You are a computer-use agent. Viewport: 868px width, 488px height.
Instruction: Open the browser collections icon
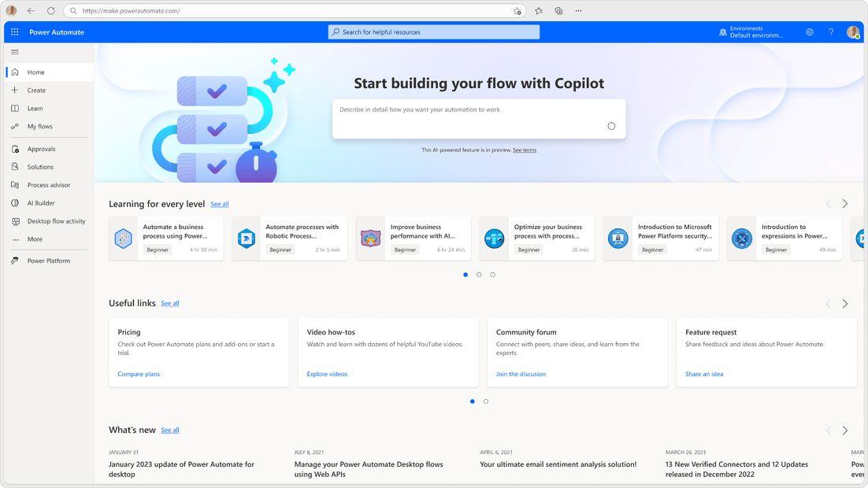click(x=558, y=10)
